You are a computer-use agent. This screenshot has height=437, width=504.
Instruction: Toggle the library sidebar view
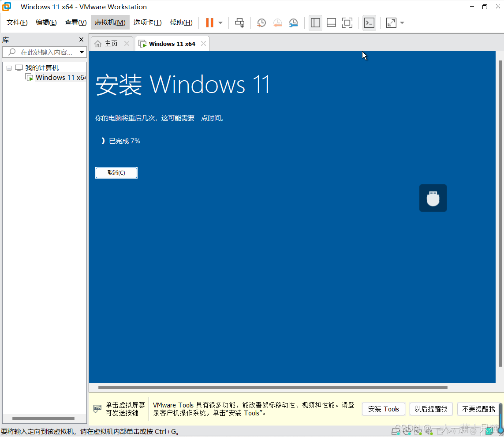pyautogui.click(x=315, y=23)
